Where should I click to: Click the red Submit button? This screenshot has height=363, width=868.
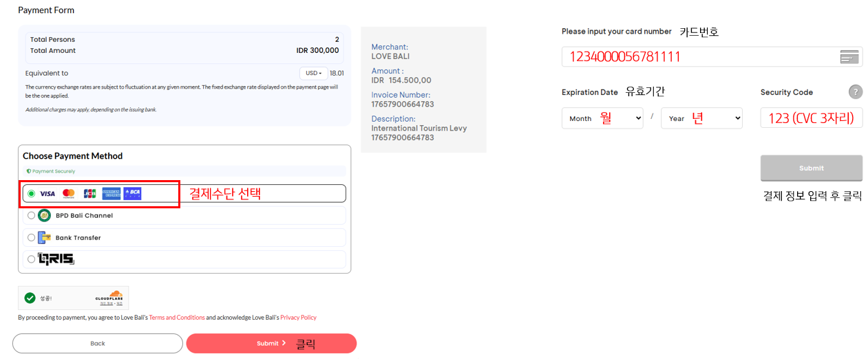click(271, 343)
